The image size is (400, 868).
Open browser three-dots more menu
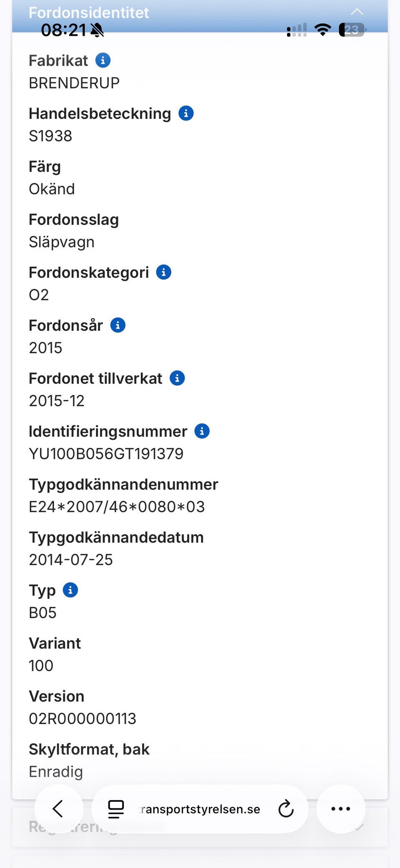pos(340,809)
